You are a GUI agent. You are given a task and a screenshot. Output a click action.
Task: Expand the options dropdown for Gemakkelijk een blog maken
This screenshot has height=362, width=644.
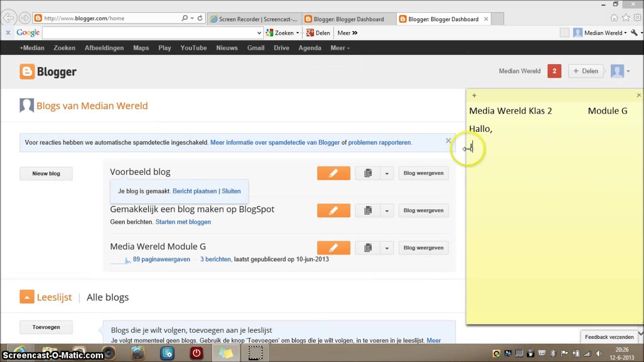click(x=387, y=210)
